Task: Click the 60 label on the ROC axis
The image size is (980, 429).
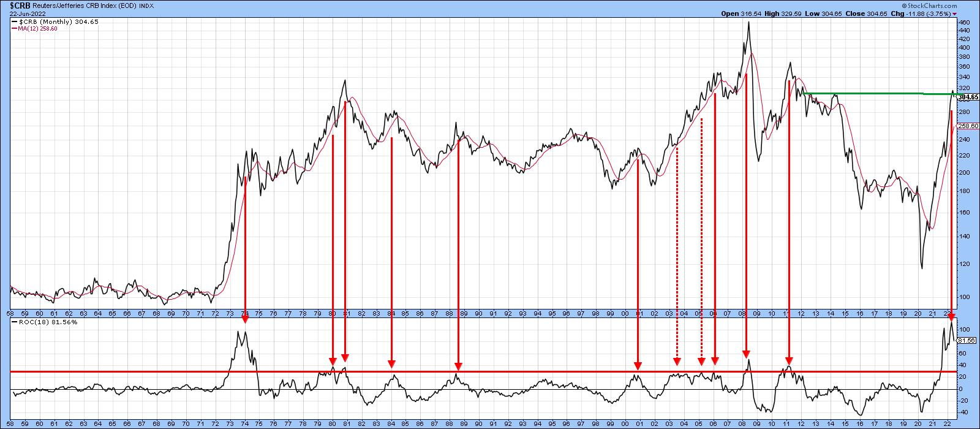Action: coord(963,353)
